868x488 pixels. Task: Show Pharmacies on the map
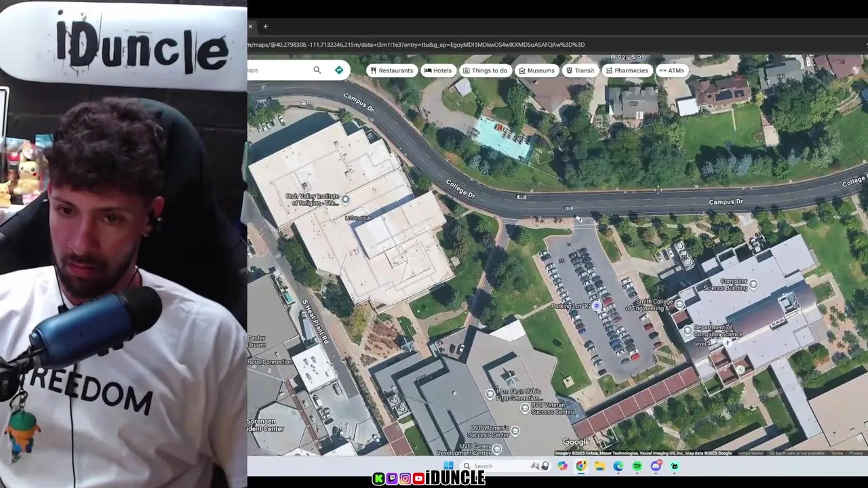tap(626, 70)
